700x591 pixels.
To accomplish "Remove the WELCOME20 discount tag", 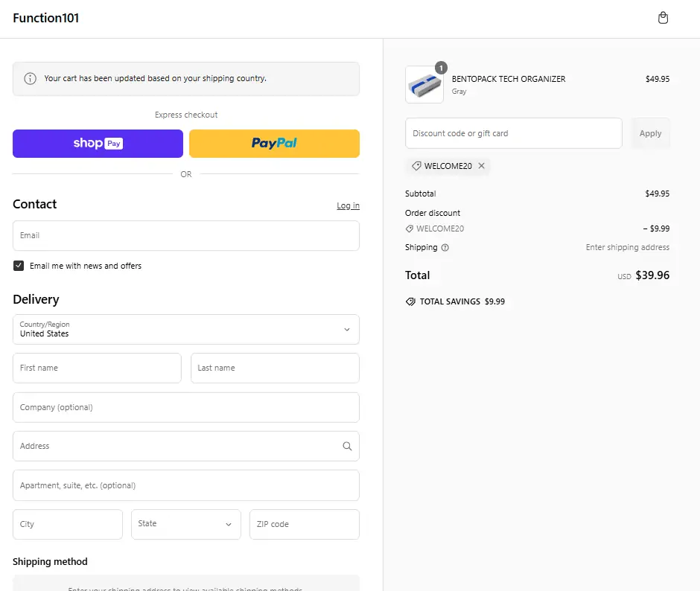I will 481,166.
